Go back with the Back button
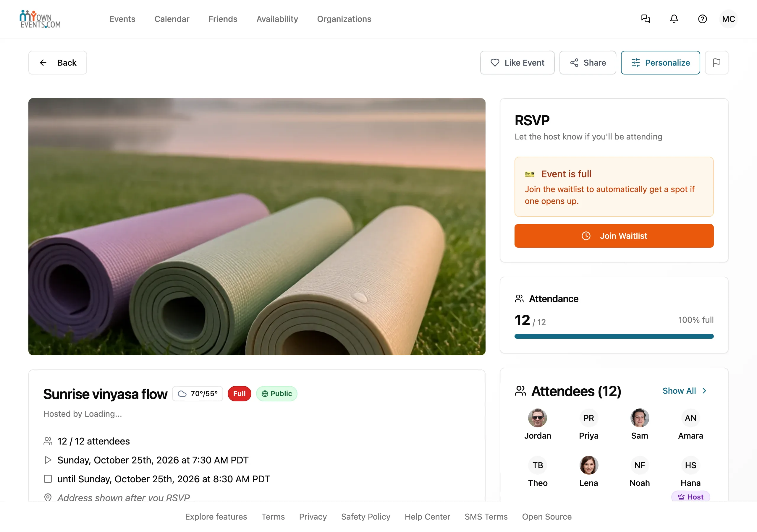 [x=58, y=63]
